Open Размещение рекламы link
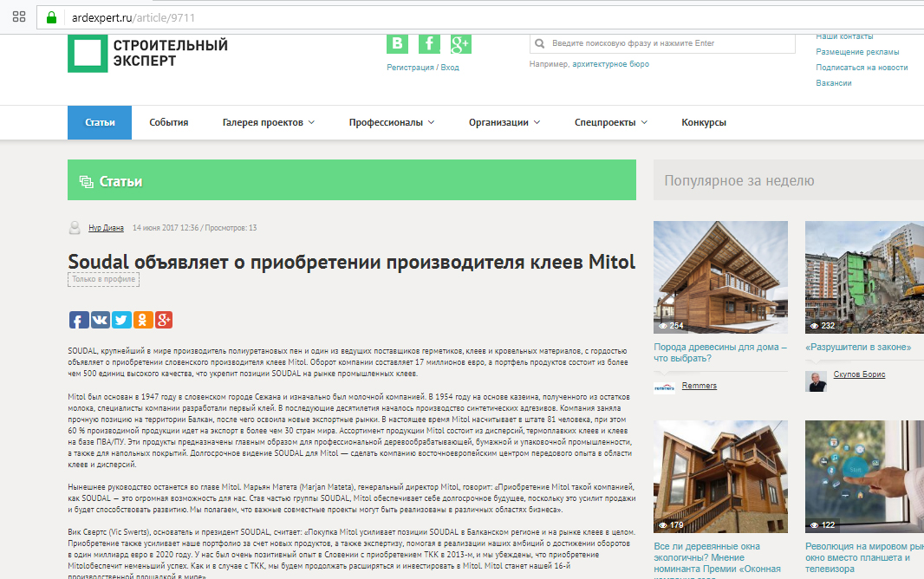This screenshot has height=579, width=924. tap(857, 52)
